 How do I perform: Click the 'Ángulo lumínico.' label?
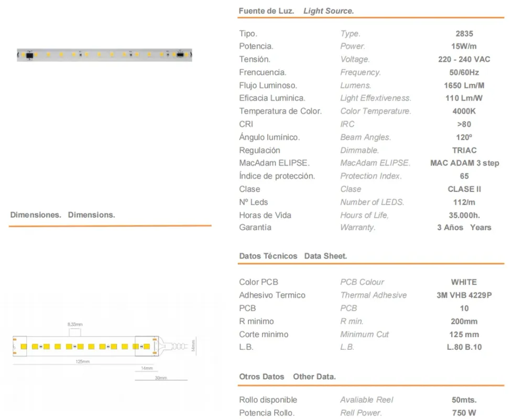click(269, 137)
